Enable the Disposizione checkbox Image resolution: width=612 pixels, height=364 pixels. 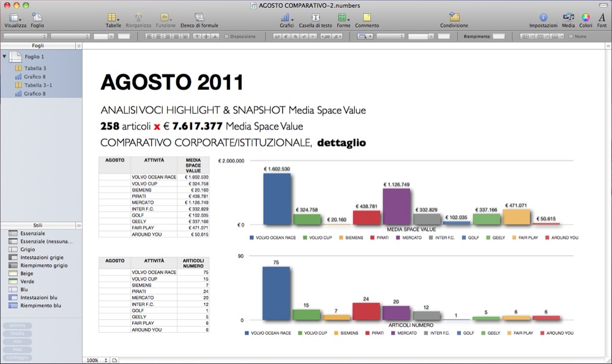pyautogui.click(x=227, y=37)
